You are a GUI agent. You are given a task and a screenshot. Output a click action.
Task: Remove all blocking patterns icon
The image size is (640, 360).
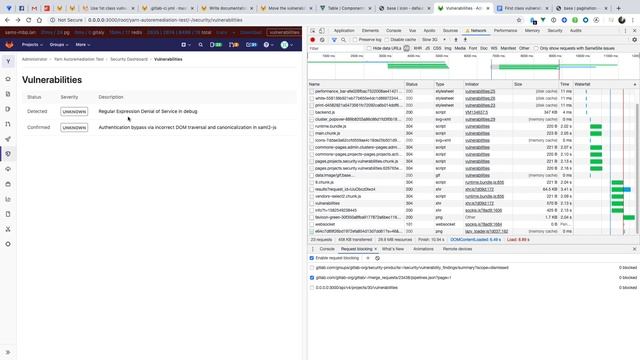pos(377,258)
